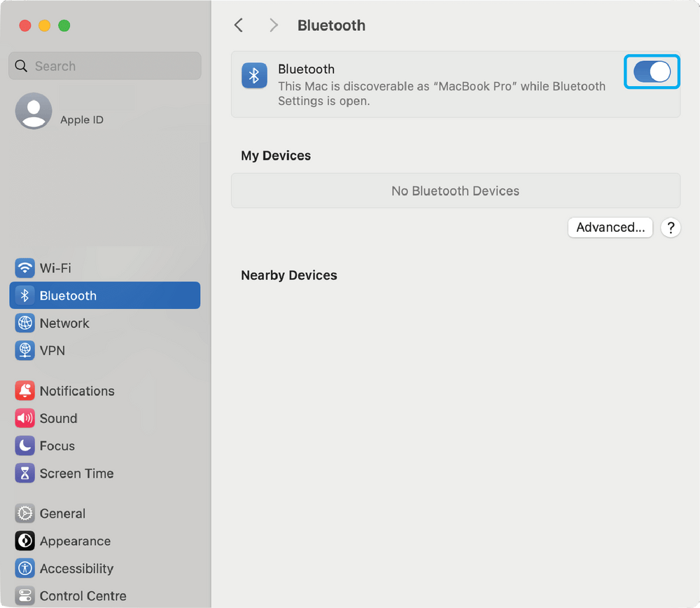This screenshot has width=700, height=608.
Task: Click the Search field in sidebar
Action: tap(105, 66)
